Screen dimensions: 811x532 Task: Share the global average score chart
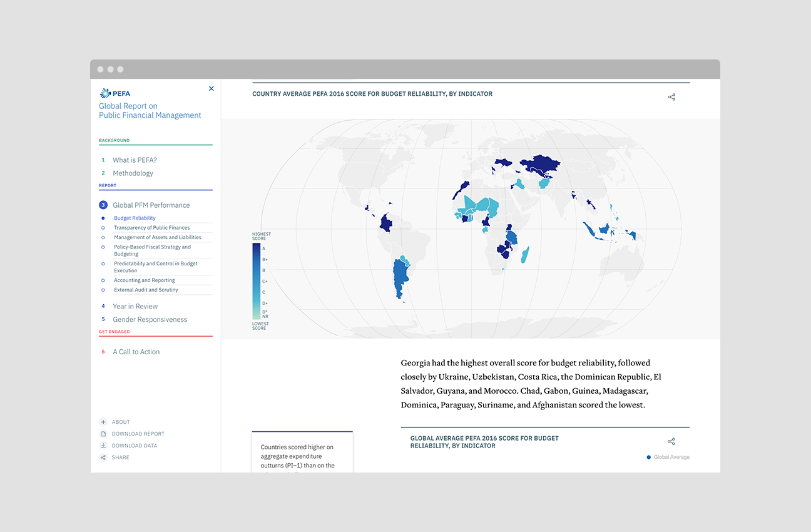(671, 441)
